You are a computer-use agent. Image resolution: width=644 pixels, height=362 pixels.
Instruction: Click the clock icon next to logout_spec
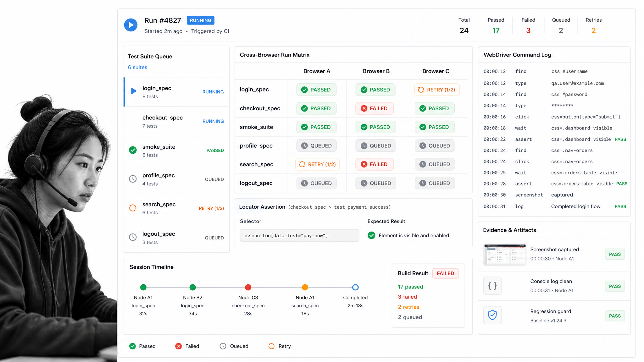click(133, 237)
